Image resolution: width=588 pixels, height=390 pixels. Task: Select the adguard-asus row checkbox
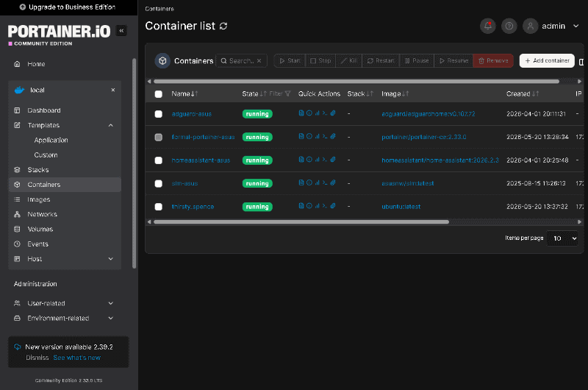159,114
